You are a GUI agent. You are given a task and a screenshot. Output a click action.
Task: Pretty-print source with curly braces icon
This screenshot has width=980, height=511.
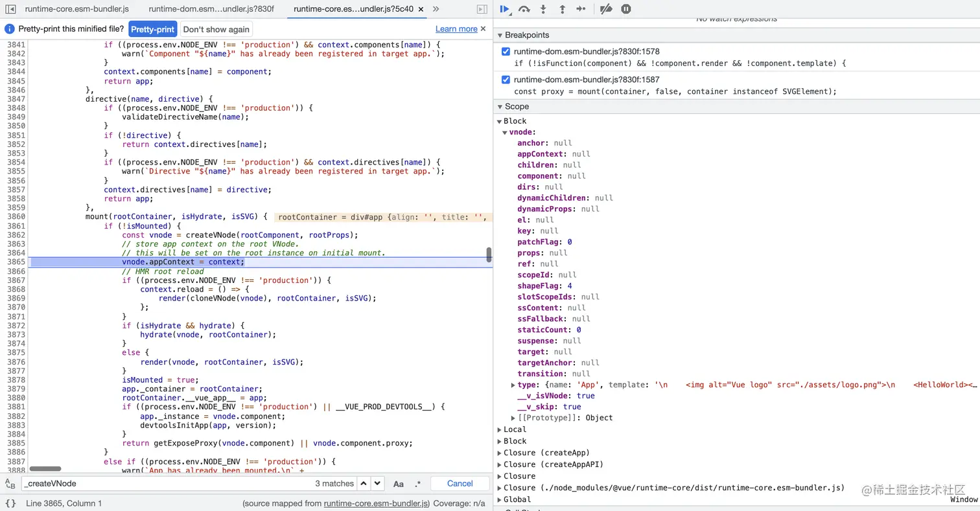point(10,503)
